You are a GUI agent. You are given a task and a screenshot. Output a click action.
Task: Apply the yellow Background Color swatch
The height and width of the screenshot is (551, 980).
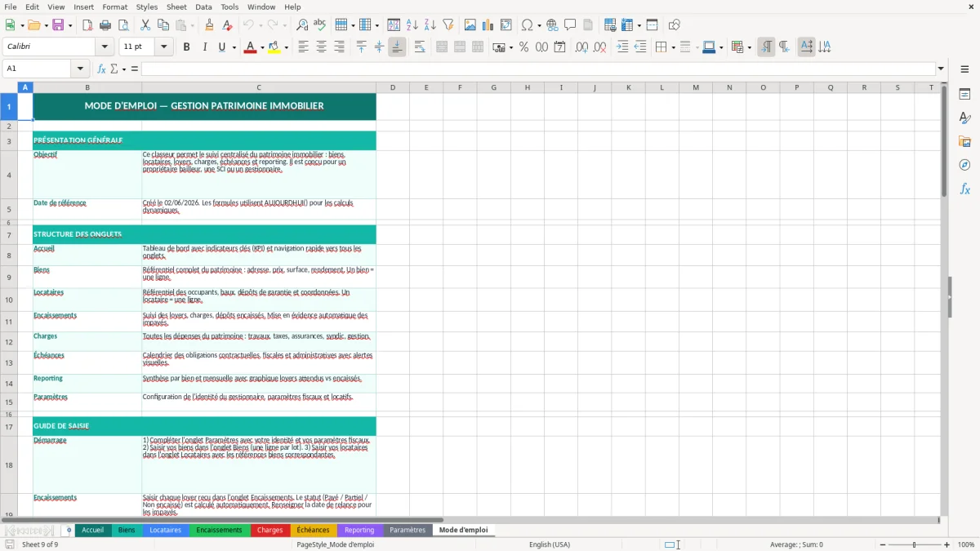tap(275, 47)
